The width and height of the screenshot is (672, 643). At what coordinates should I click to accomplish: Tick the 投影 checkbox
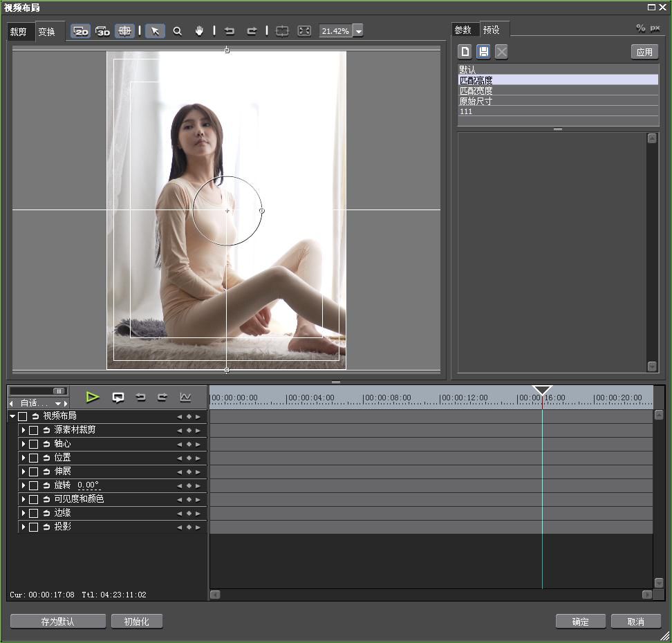[x=33, y=527]
